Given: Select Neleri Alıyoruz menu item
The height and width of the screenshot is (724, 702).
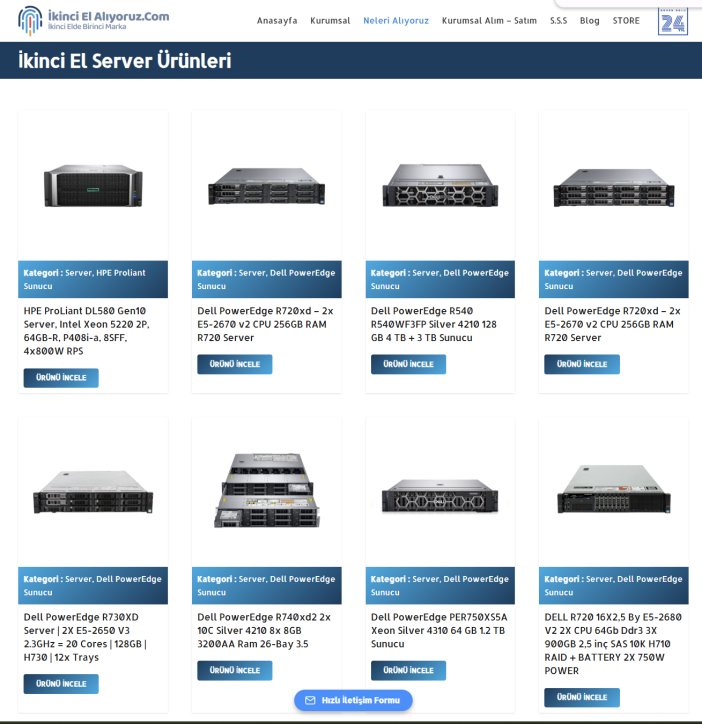Looking at the screenshot, I should tap(396, 21).
